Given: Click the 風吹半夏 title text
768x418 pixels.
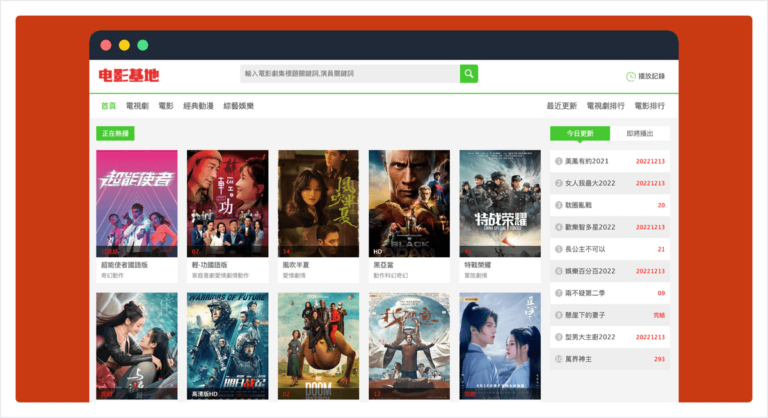Looking at the screenshot, I should click(296, 265).
